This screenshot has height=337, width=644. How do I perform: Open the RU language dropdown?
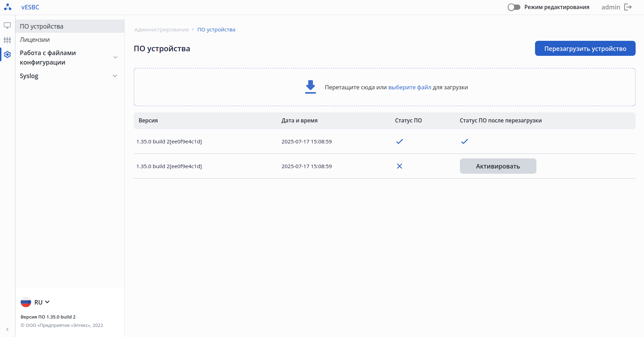point(42,302)
